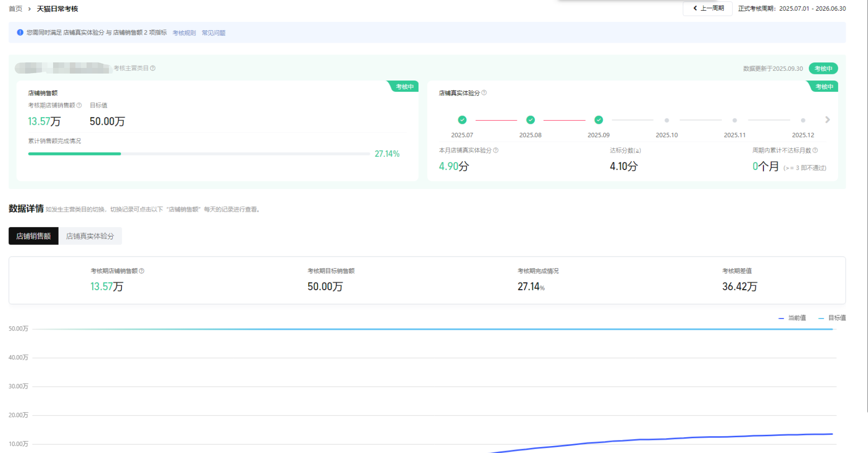The image size is (868, 453).
Task: Click the 累计销售额 progress bar
Action: coord(199,154)
